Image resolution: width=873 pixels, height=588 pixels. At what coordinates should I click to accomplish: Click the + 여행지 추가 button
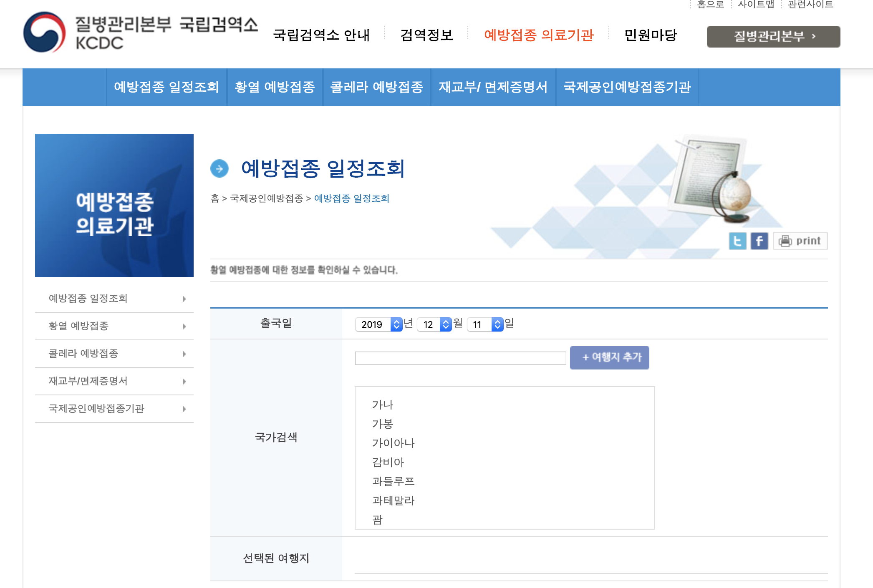(609, 357)
